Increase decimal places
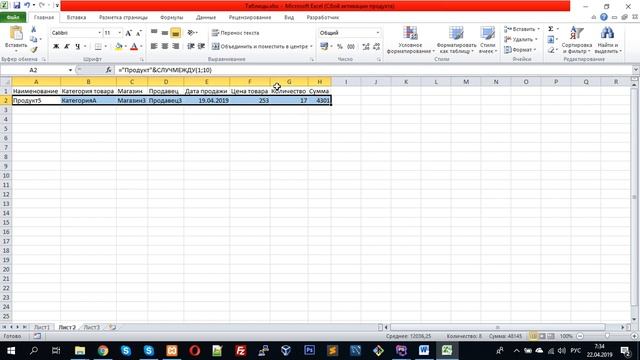This screenshot has width=640, height=360. coord(366,47)
